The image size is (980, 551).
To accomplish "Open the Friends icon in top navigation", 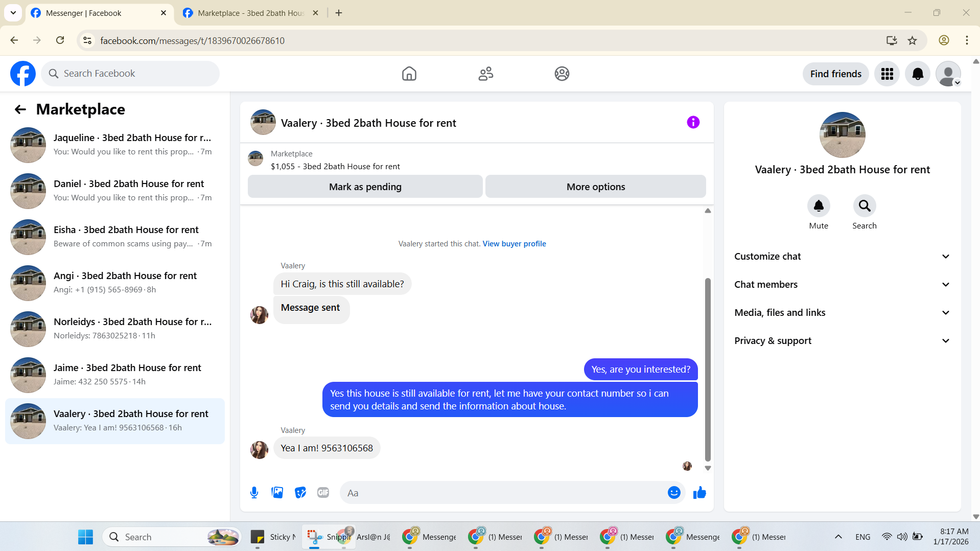I will point(485,74).
